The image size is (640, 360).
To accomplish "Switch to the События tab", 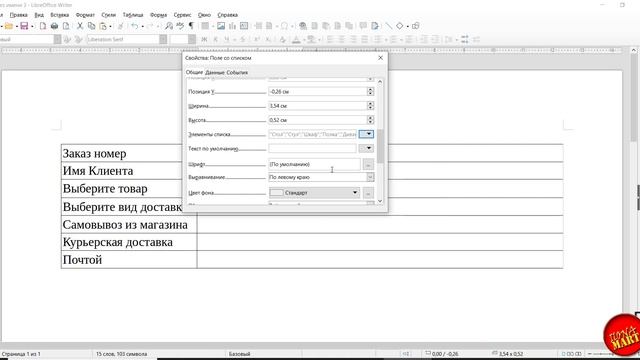I will click(x=237, y=72).
